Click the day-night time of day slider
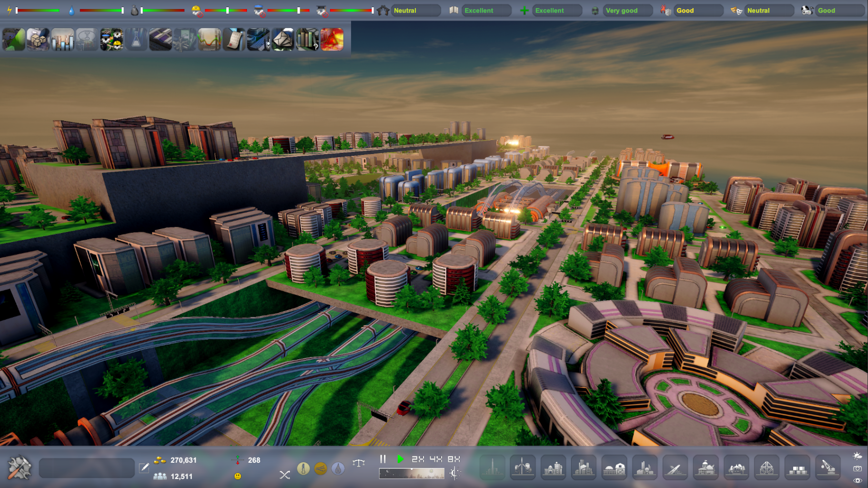 (412, 473)
